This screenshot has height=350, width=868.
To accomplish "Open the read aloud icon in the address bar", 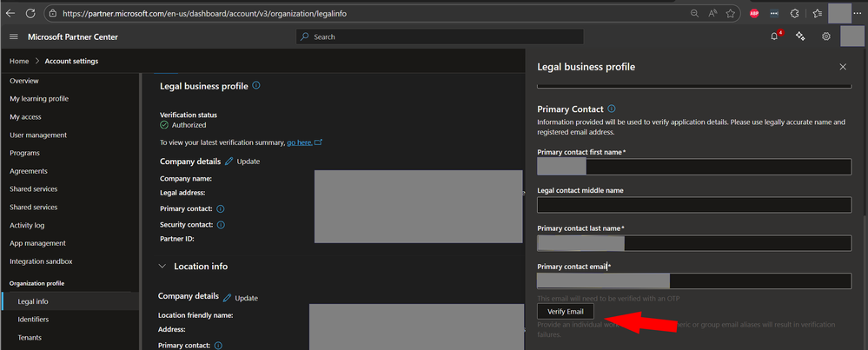I will tap(712, 13).
